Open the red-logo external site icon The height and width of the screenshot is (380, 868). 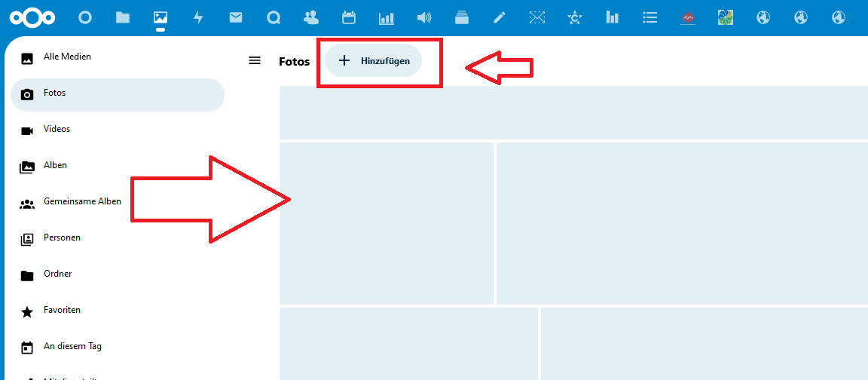point(687,18)
